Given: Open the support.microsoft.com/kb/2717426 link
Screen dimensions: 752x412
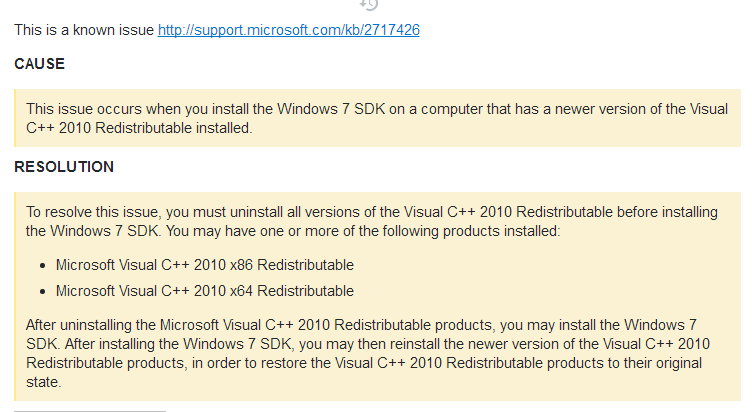Looking at the screenshot, I should click(289, 30).
